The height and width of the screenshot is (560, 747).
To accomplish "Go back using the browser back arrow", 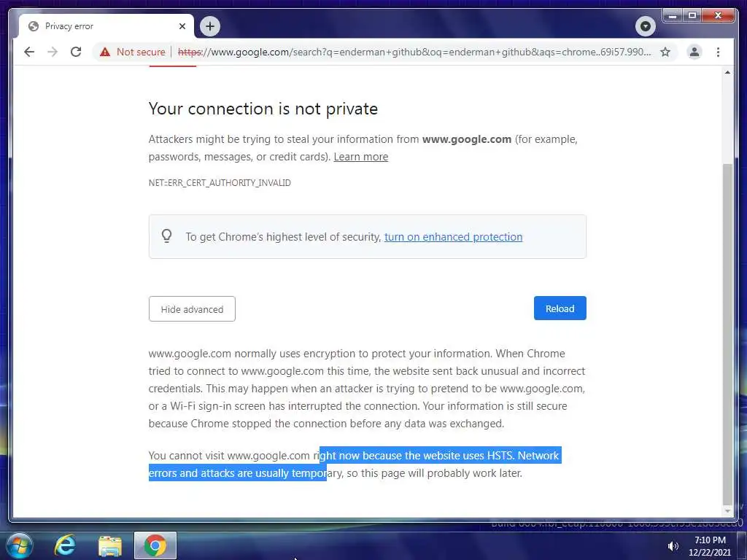I will pyautogui.click(x=29, y=52).
